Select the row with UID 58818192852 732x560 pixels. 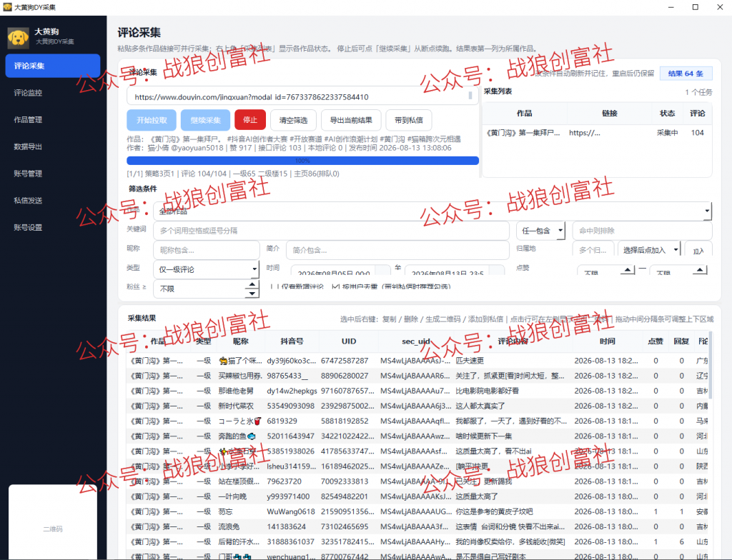point(417,421)
